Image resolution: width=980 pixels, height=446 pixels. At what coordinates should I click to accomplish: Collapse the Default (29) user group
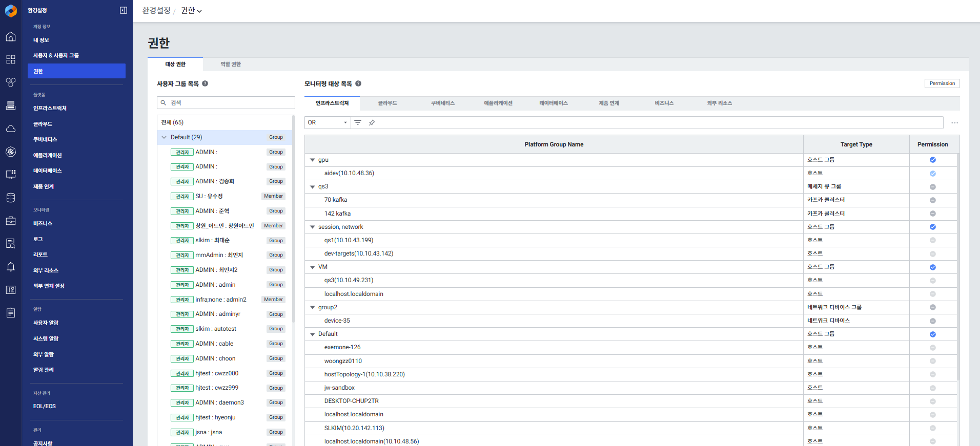(164, 137)
